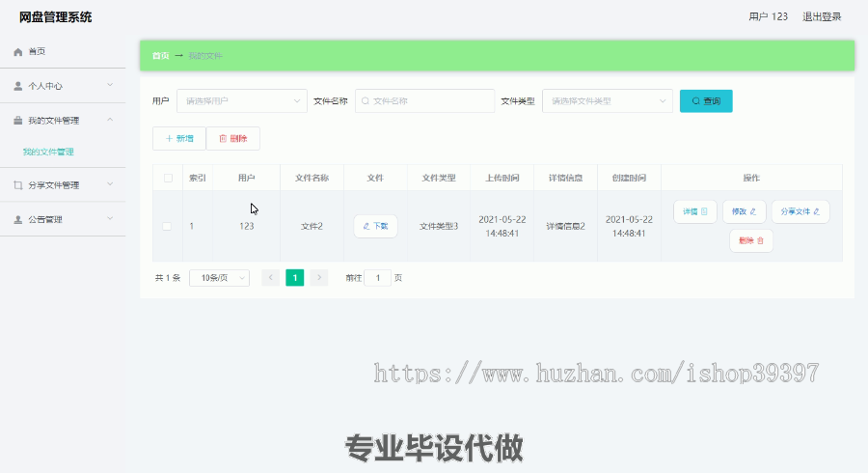
Task: Select page 1 in the pagination
Action: (x=294, y=277)
